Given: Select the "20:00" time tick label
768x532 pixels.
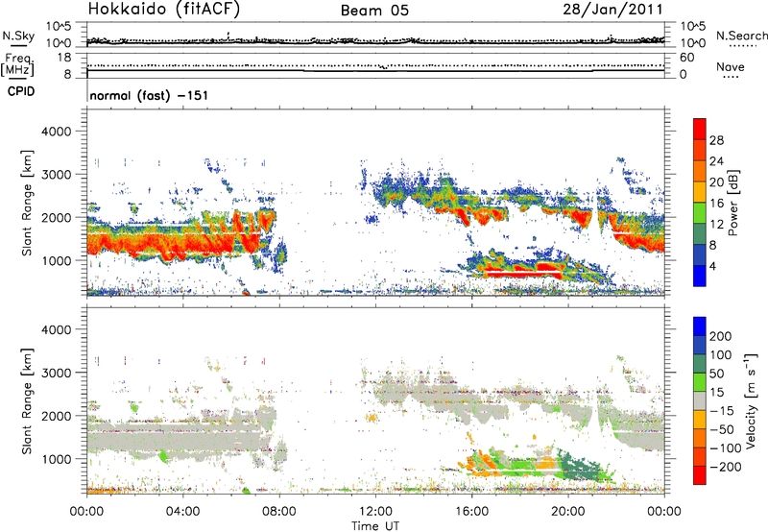Looking at the screenshot, I should point(567,512).
